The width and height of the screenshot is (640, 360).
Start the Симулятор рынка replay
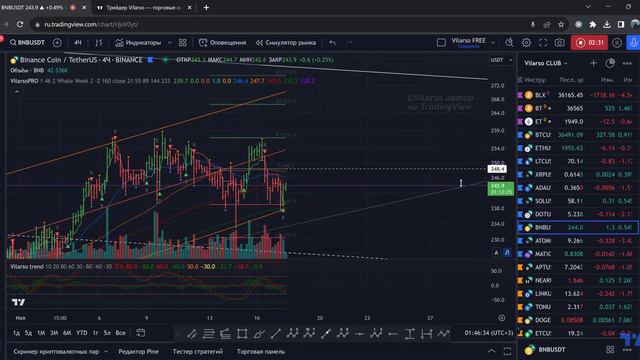click(x=286, y=42)
